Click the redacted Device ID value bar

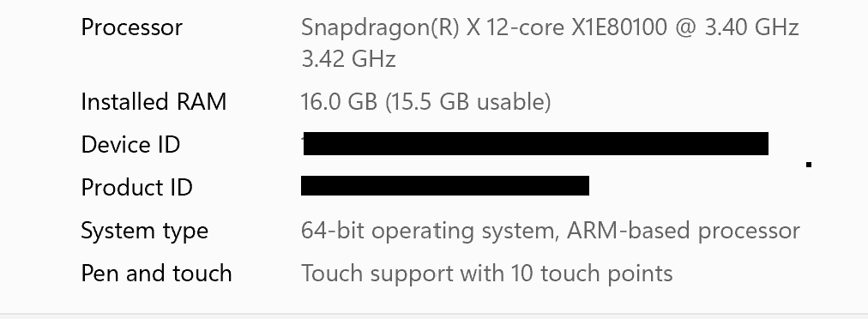click(535, 144)
